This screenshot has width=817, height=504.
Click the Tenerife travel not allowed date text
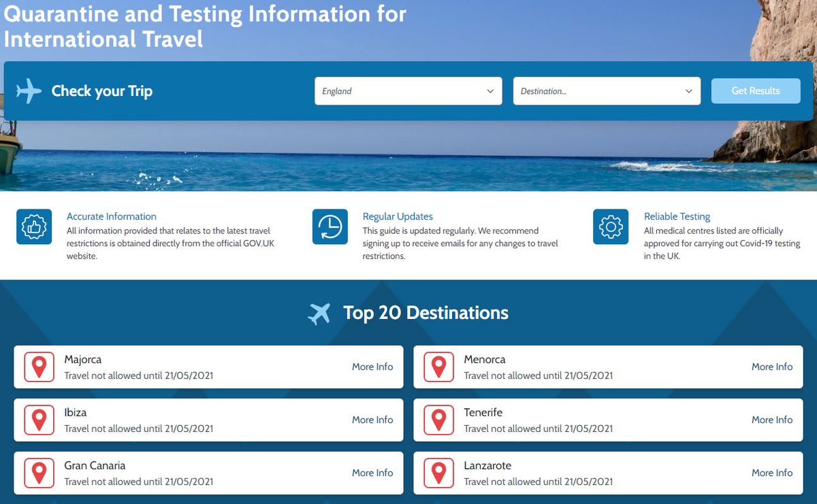(x=539, y=429)
